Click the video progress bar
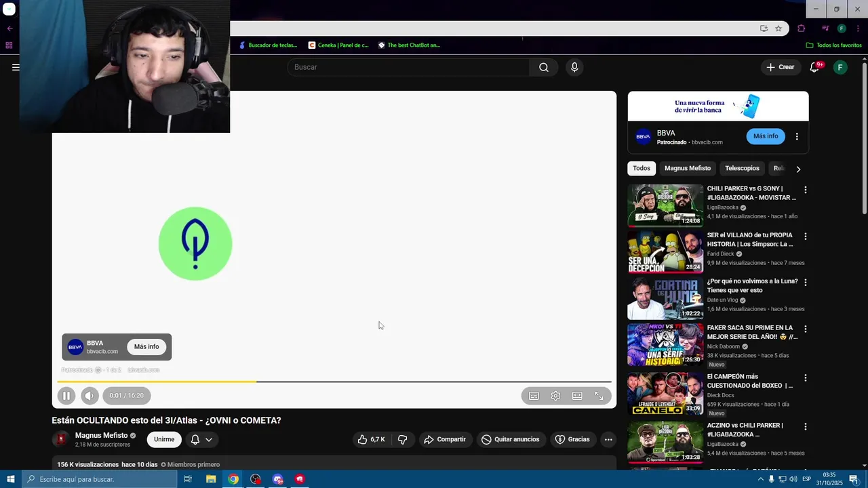 click(334, 382)
